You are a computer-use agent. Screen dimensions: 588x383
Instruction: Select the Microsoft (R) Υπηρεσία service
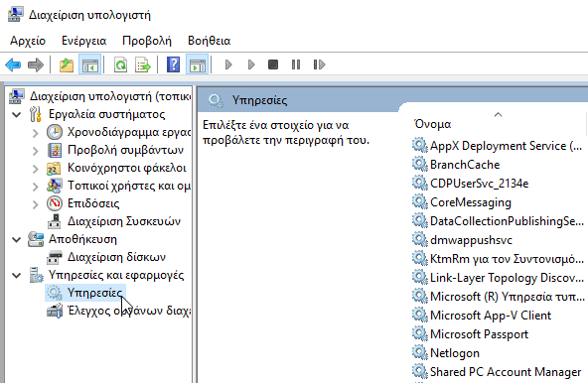click(x=507, y=297)
